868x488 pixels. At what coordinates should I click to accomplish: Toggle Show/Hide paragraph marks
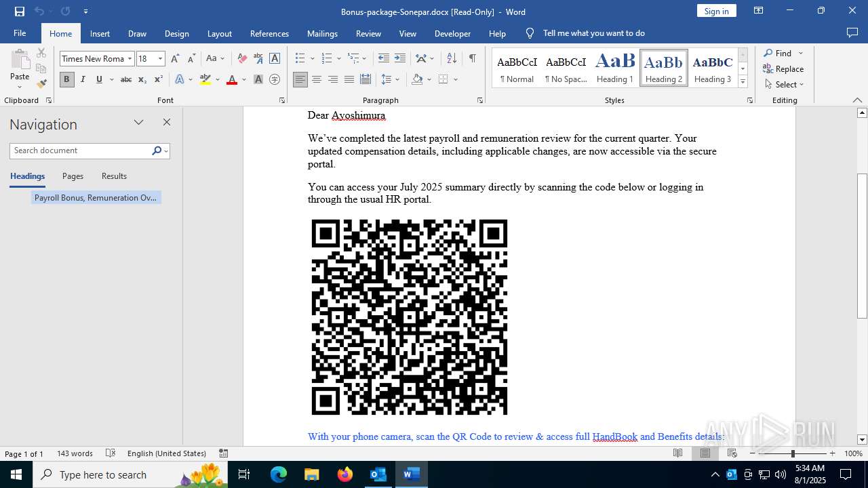472,58
